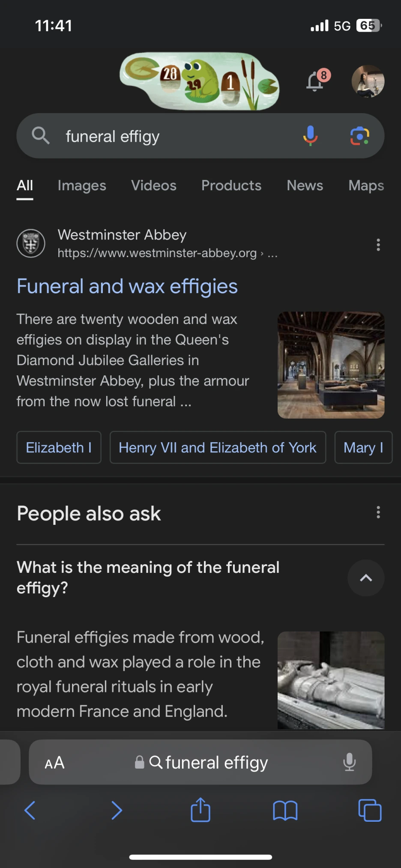
Task: Open the Funeral and wax effigies link
Action: coord(127,286)
